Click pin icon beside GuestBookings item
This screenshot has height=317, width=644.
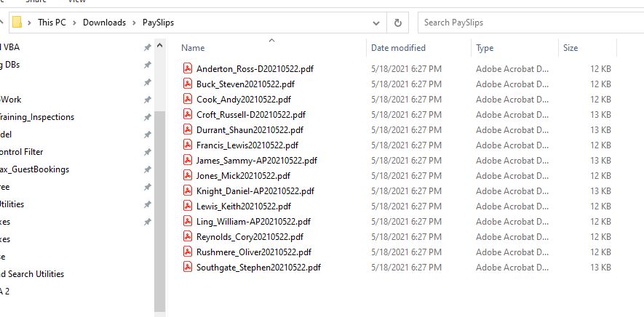coord(148,169)
